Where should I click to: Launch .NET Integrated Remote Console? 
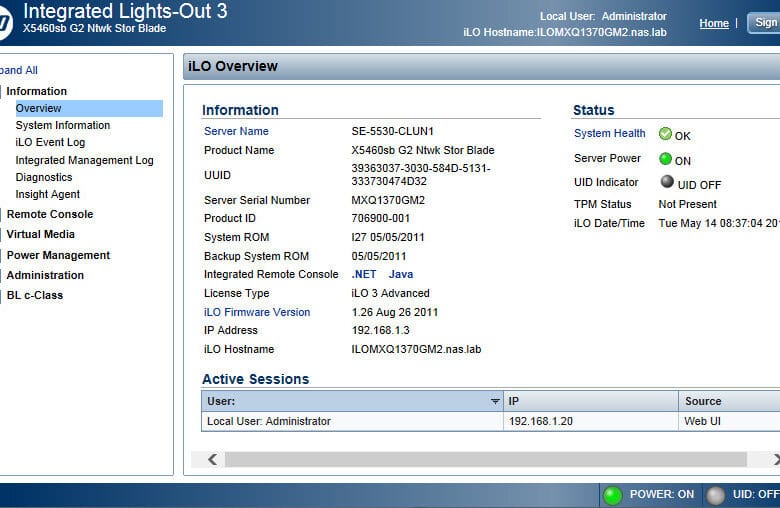pyautogui.click(x=364, y=275)
